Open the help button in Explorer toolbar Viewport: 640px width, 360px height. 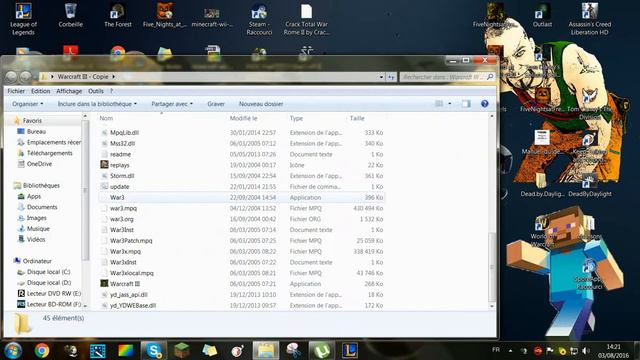pos(484,104)
